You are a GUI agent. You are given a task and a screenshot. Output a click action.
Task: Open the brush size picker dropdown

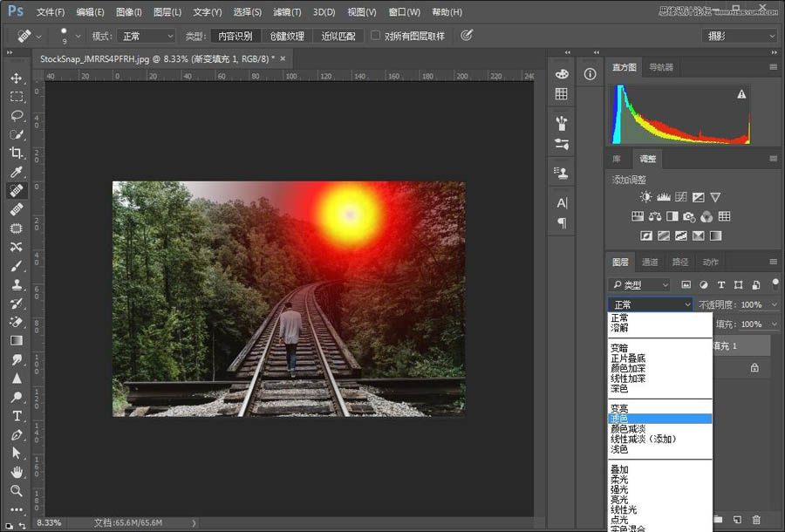coord(78,36)
